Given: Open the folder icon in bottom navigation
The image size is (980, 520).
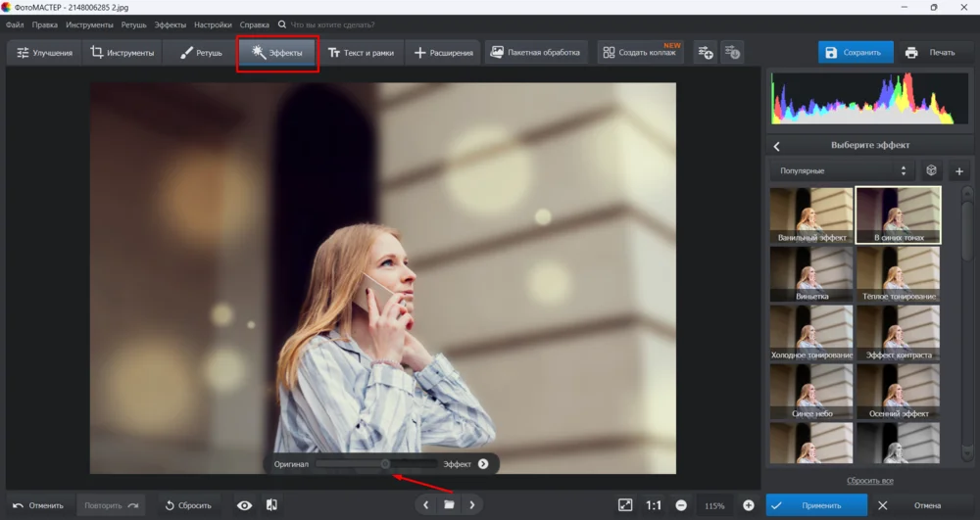Looking at the screenshot, I should tap(449, 505).
